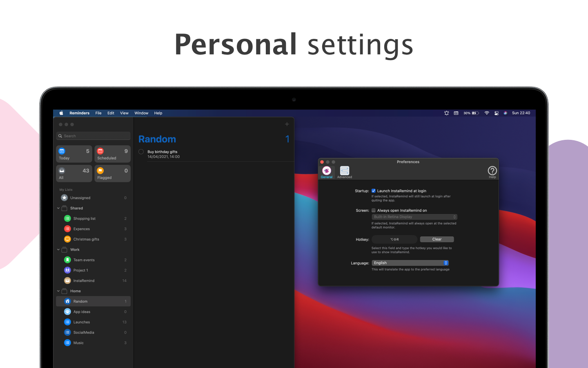Open the Scheduled smart list
Image resolution: width=588 pixels, height=368 pixels.
coord(113,154)
